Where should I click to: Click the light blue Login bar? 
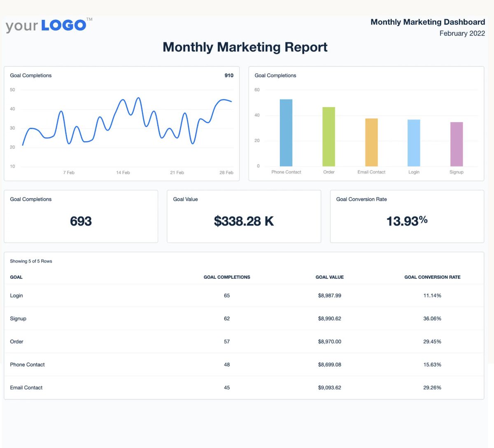click(x=414, y=143)
